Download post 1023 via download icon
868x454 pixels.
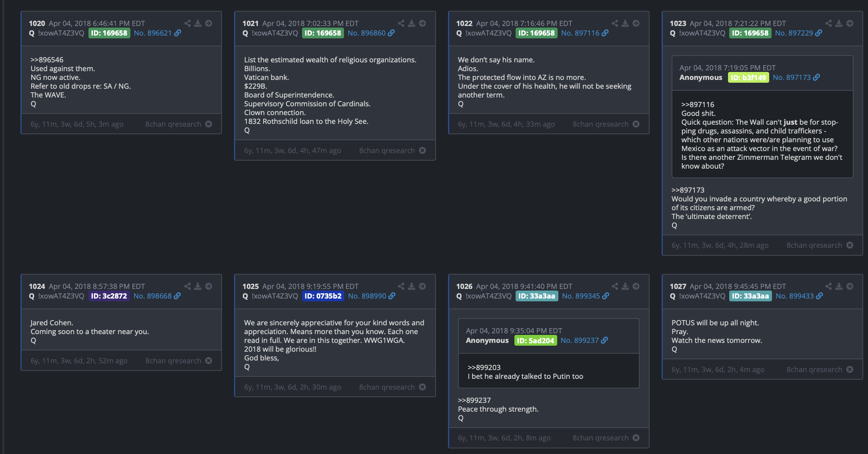coord(839,24)
